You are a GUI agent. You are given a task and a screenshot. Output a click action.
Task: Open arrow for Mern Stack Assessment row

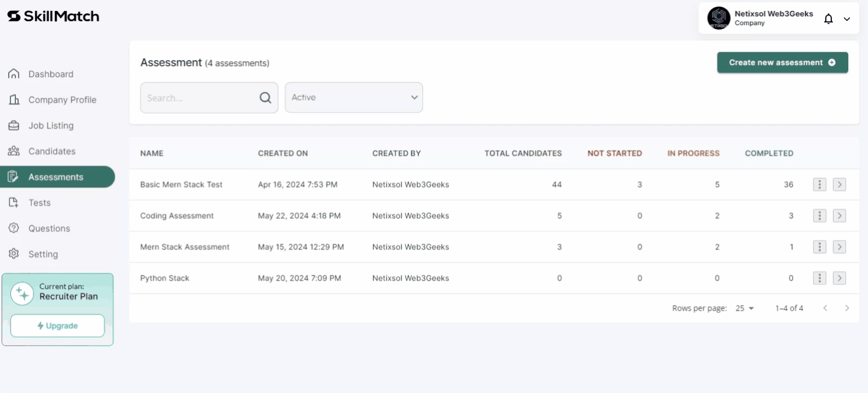[x=839, y=247]
